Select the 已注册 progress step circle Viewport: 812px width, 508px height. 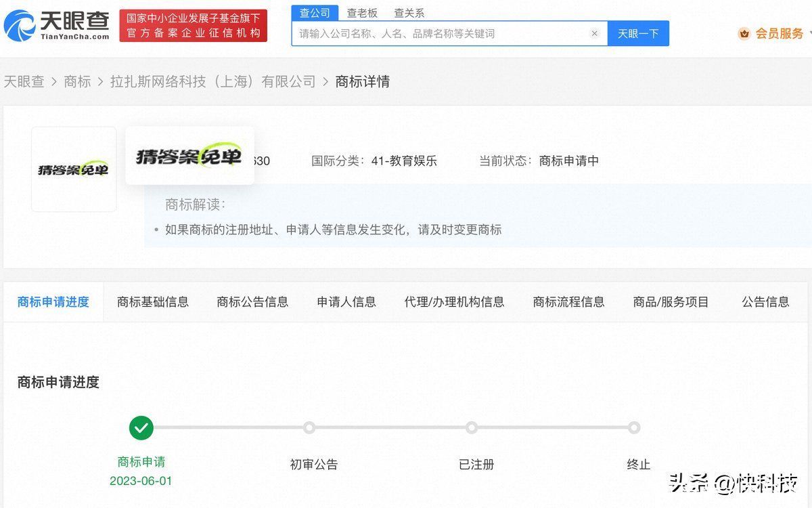pyautogui.click(x=472, y=427)
